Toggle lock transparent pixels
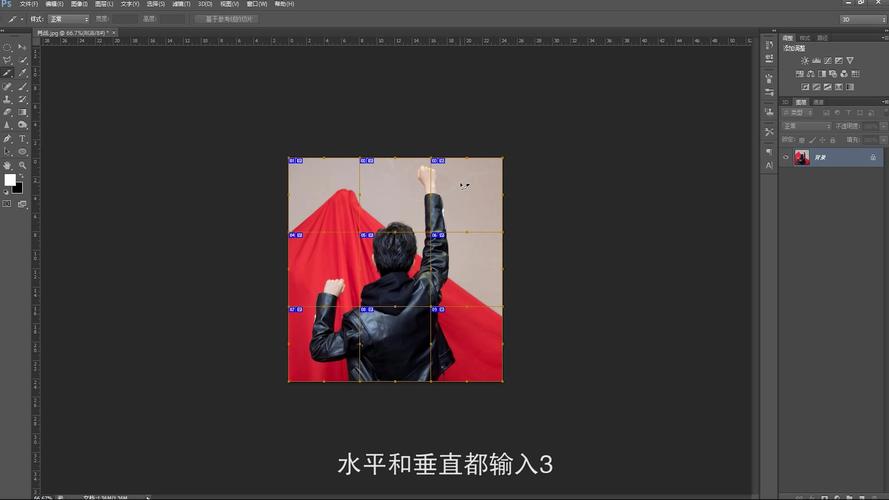 coord(802,140)
